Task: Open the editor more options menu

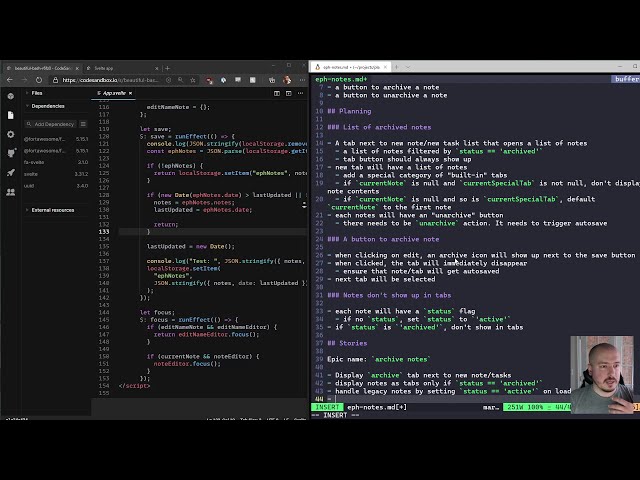Action: (300, 93)
